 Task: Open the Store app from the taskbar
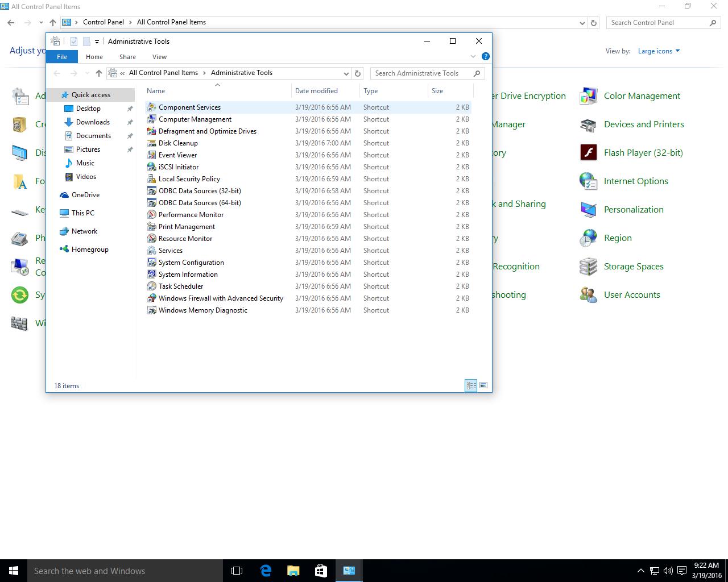[321, 571]
